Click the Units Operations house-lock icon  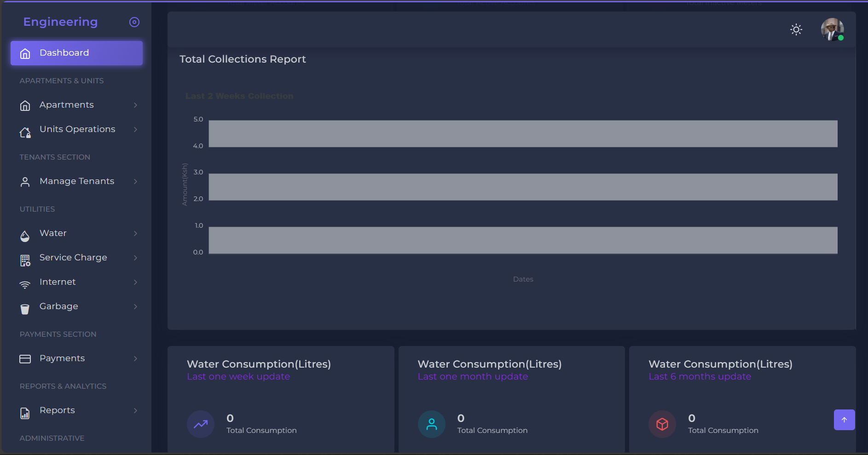coord(25,132)
